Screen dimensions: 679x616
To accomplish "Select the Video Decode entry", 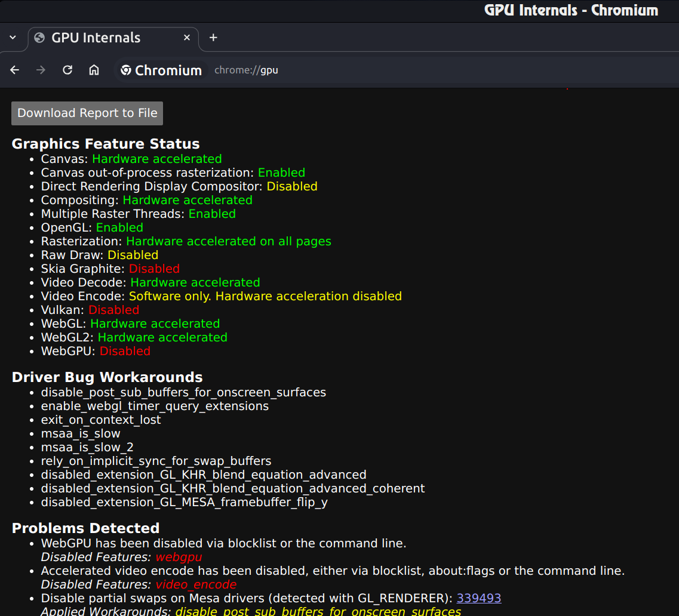I will coord(150,283).
